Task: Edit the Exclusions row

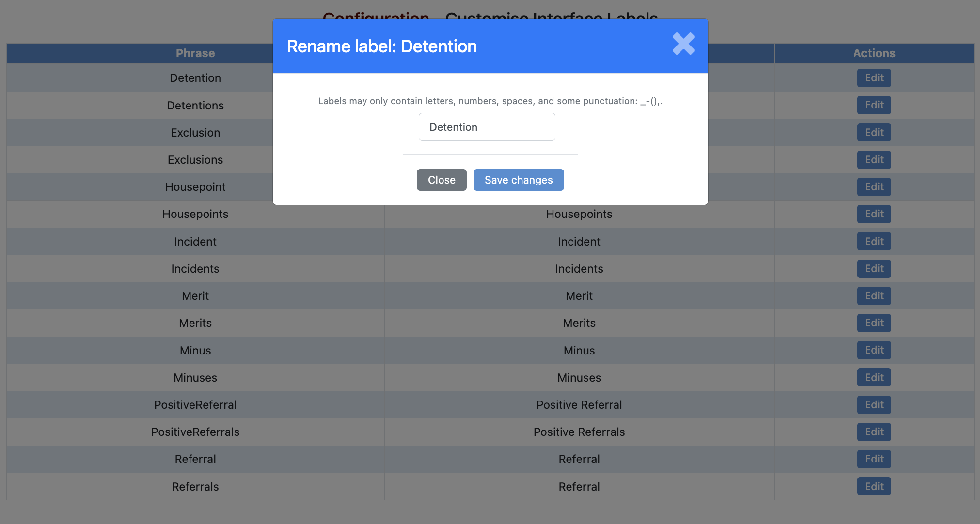Action: (x=874, y=160)
